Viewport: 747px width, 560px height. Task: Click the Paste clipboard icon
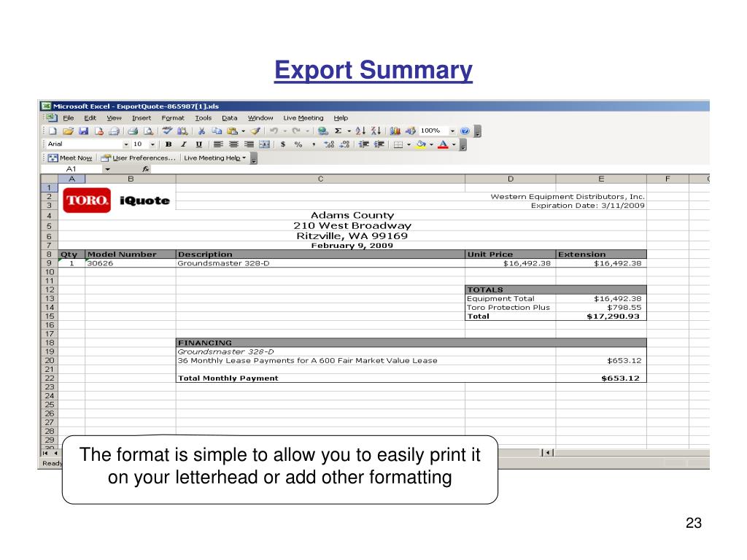point(232,131)
